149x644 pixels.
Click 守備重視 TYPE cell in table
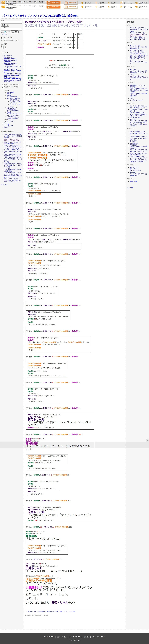pos(70,47)
